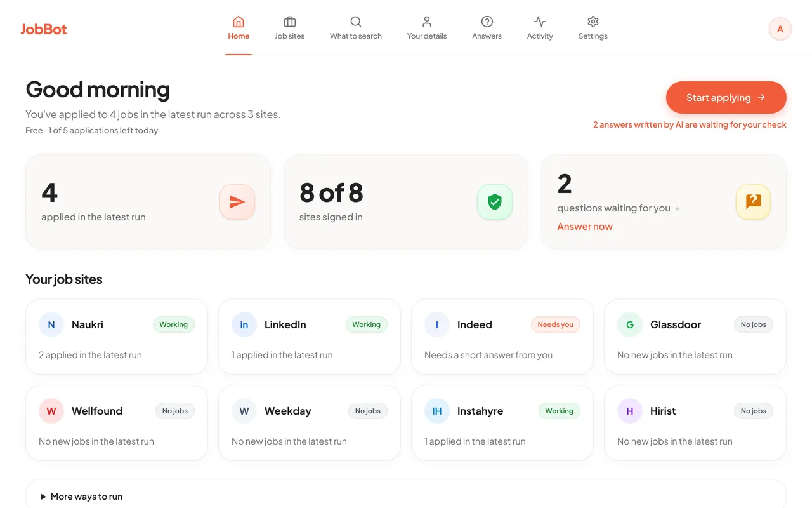Open the Wellfound W icon
Viewport: 812px width, 508px height.
click(51, 411)
